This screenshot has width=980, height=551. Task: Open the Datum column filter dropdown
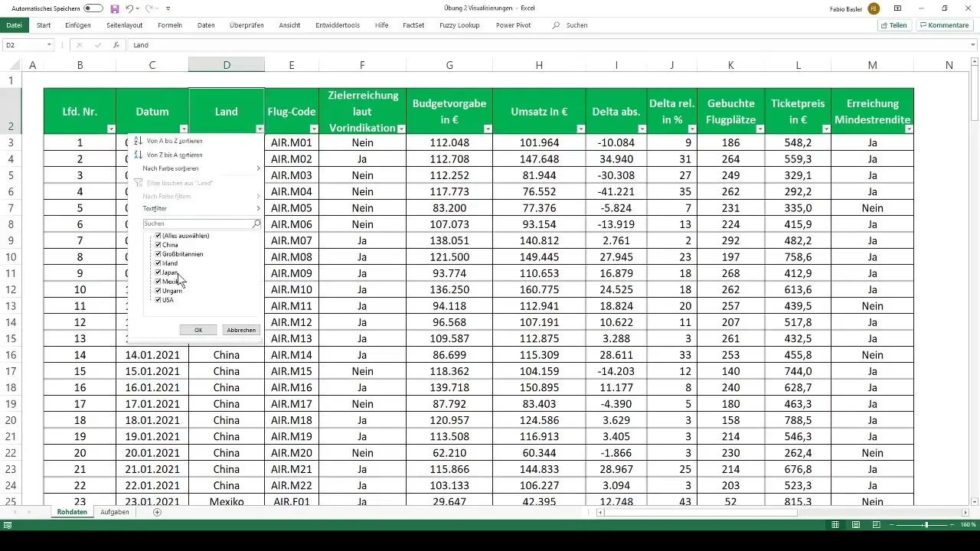183,129
